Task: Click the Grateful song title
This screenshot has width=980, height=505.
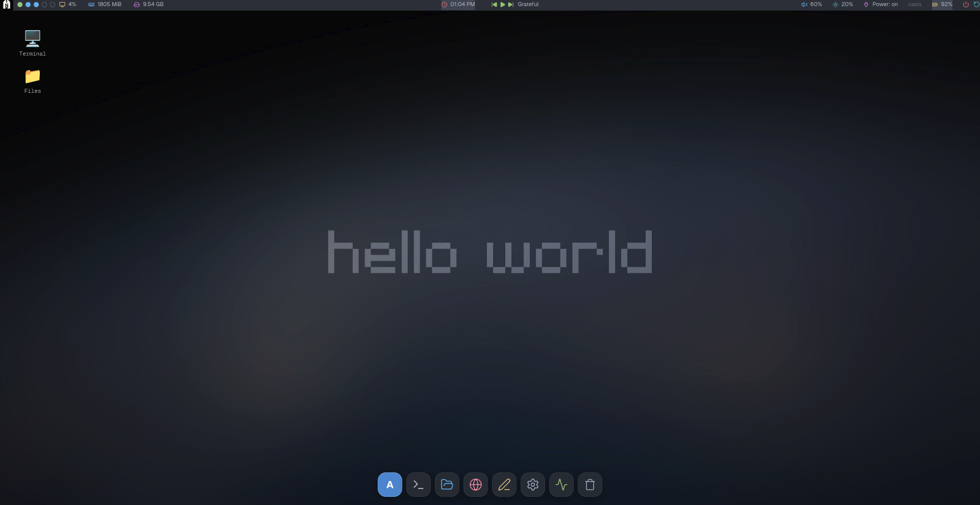Action: (x=528, y=4)
